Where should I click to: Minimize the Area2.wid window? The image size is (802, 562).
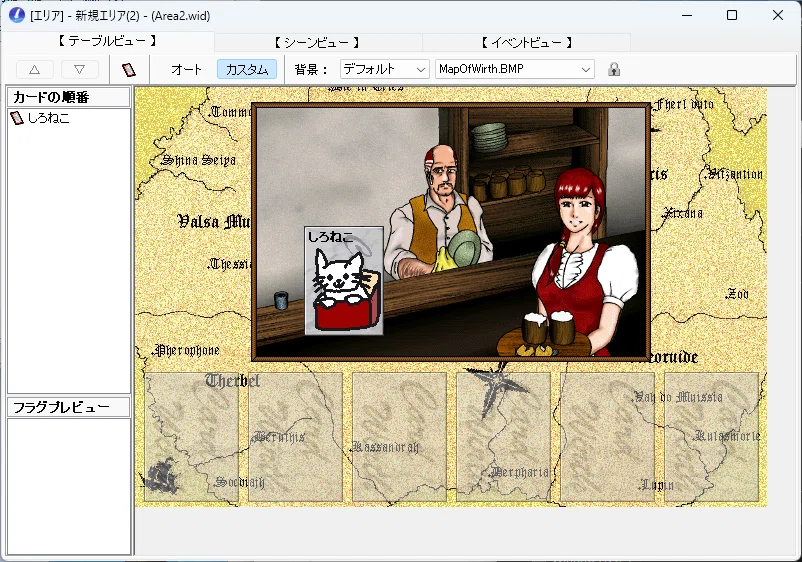(x=687, y=15)
